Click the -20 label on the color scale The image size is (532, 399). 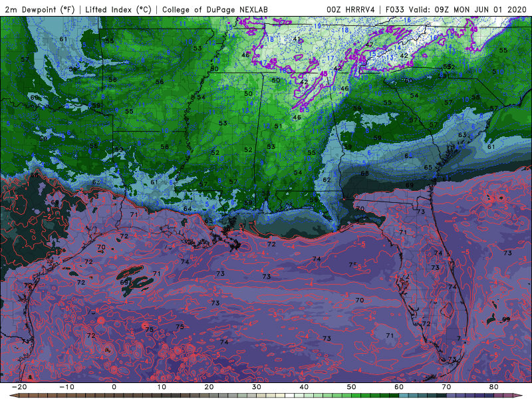coord(19,387)
